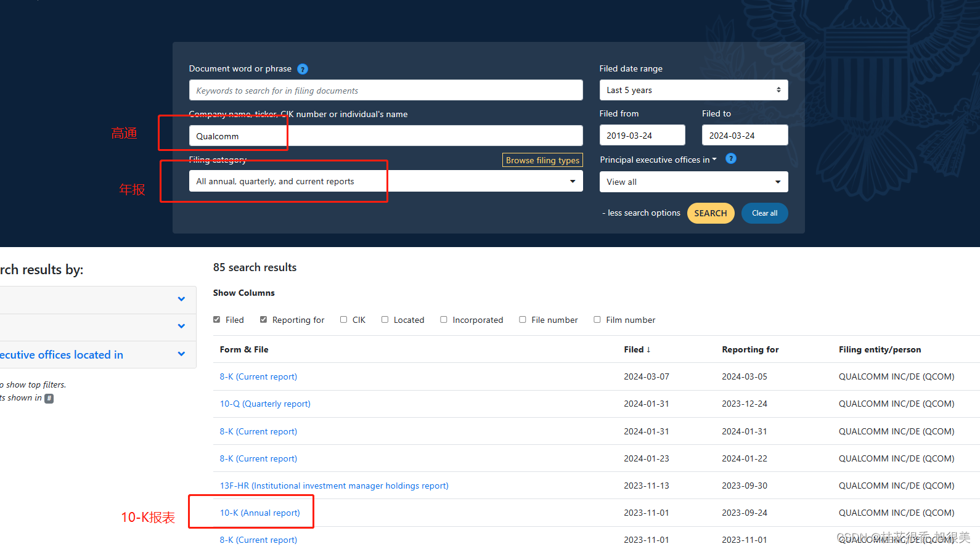Click the Form & File column header

point(244,349)
